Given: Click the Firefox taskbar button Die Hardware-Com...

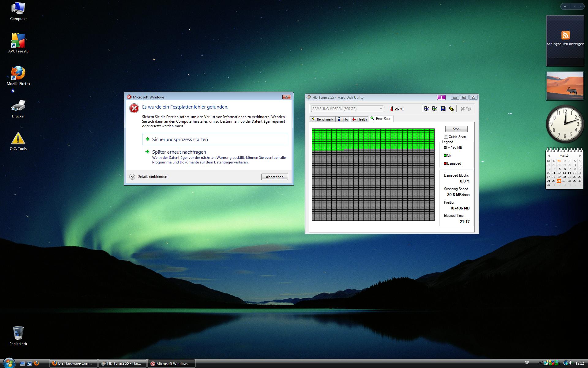Looking at the screenshot, I should (x=73, y=363).
